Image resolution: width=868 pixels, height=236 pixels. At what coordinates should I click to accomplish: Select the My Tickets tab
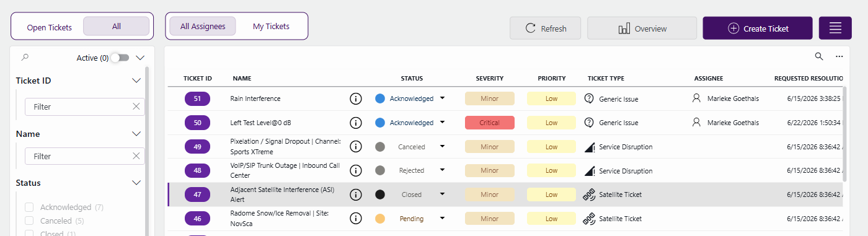pos(271,26)
